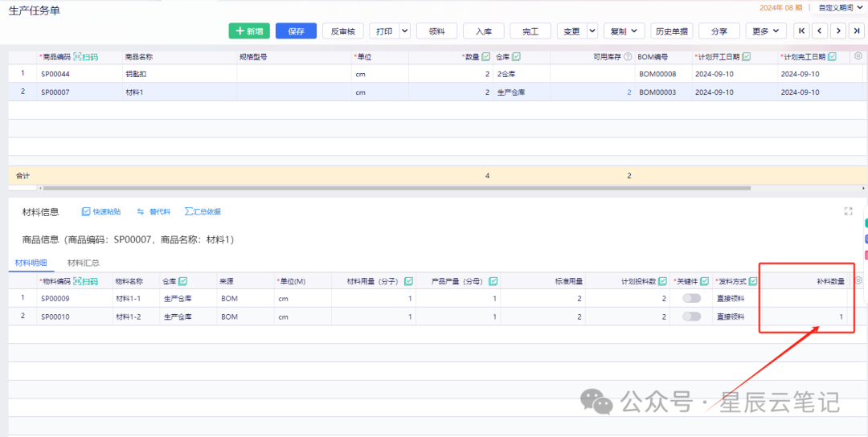The height and width of the screenshot is (437, 868).
Task: Click the blue side tab icon at right edge
Action: coord(866,239)
